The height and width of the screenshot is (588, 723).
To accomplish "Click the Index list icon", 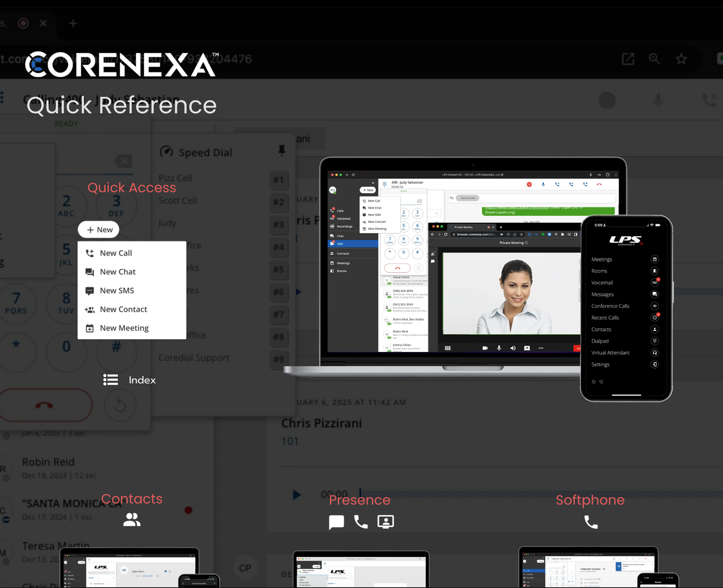I will [x=111, y=379].
